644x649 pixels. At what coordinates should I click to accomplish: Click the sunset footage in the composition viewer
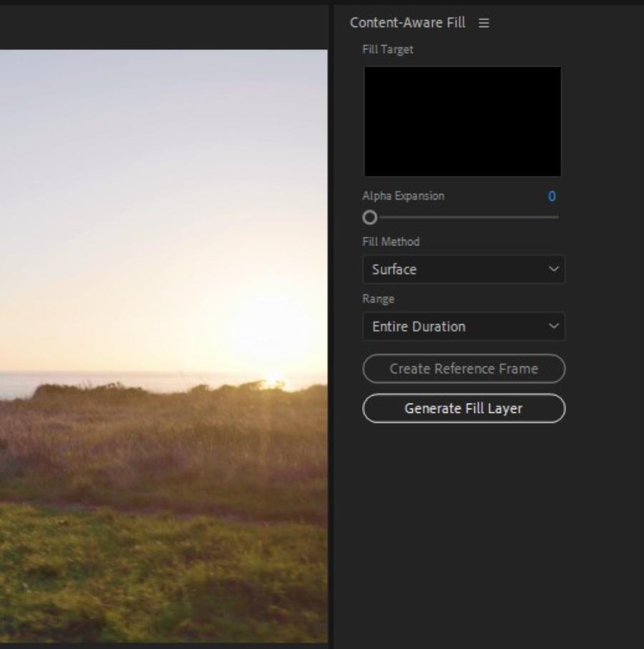pyautogui.click(x=164, y=346)
